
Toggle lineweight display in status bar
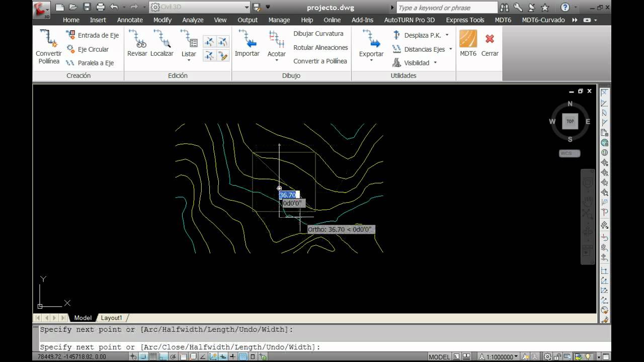(233, 356)
